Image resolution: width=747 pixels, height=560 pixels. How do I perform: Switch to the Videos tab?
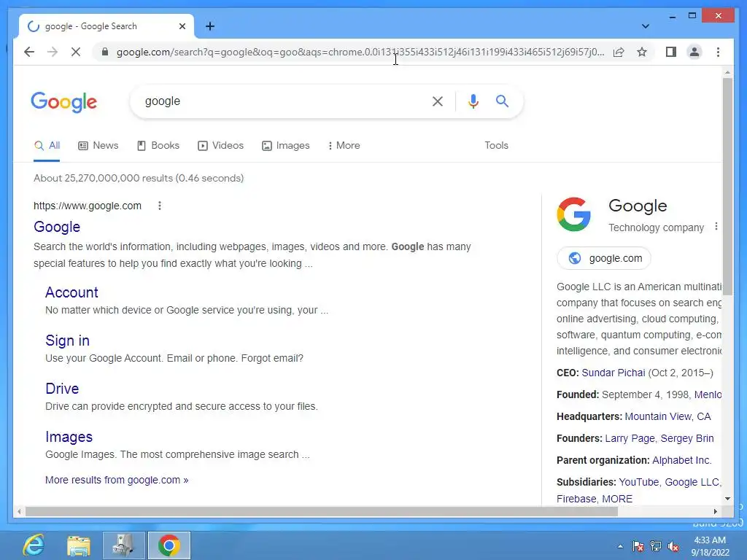click(220, 146)
